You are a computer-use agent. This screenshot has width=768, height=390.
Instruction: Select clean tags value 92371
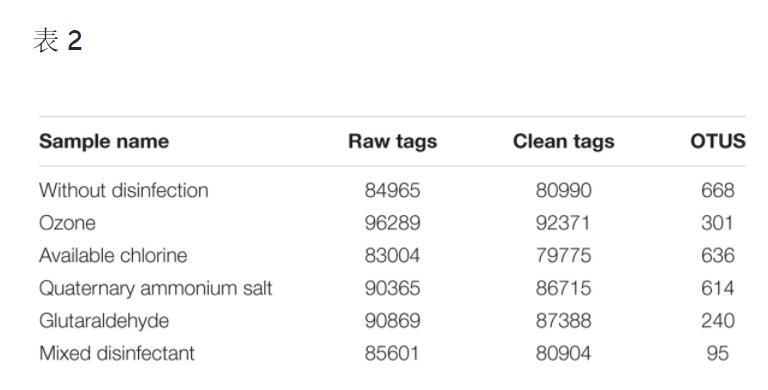(x=563, y=223)
